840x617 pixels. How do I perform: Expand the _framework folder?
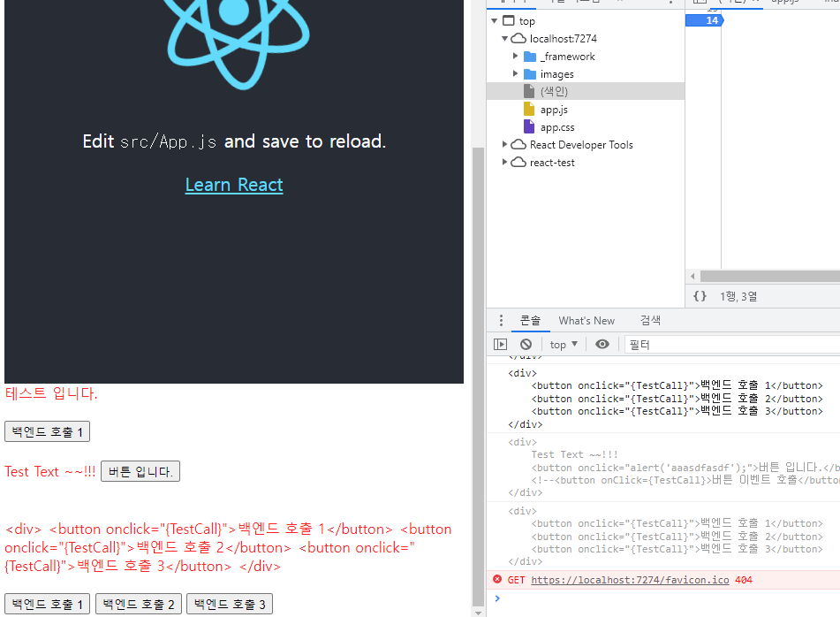515,56
